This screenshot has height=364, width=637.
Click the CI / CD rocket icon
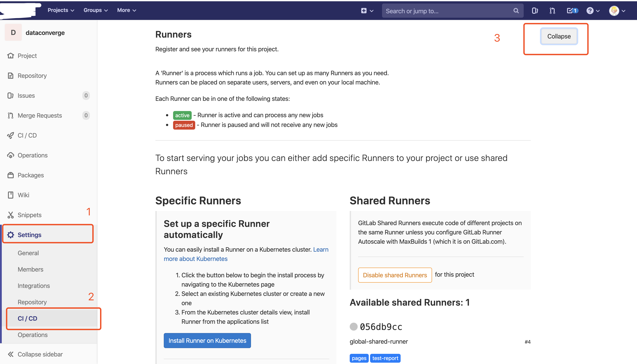(x=10, y=136)
